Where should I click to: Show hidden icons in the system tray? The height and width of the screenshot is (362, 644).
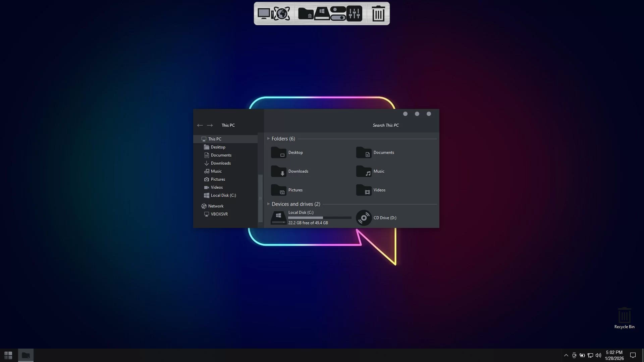566,355
